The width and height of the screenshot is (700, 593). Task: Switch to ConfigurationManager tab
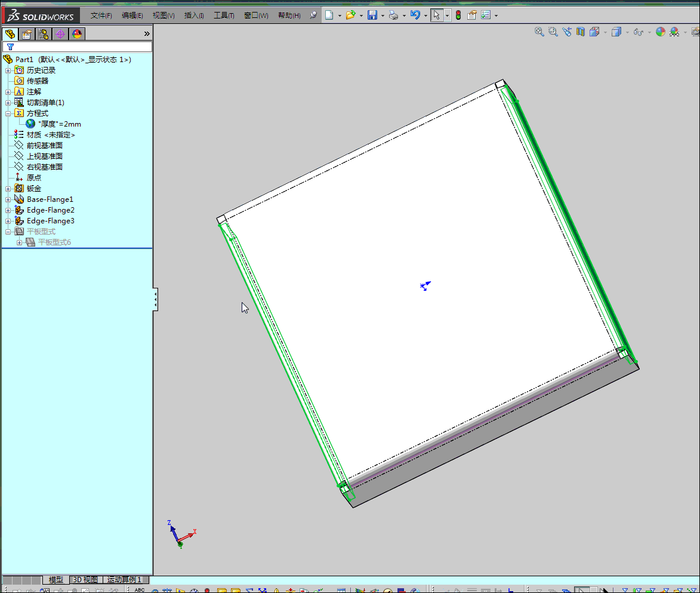44,34
